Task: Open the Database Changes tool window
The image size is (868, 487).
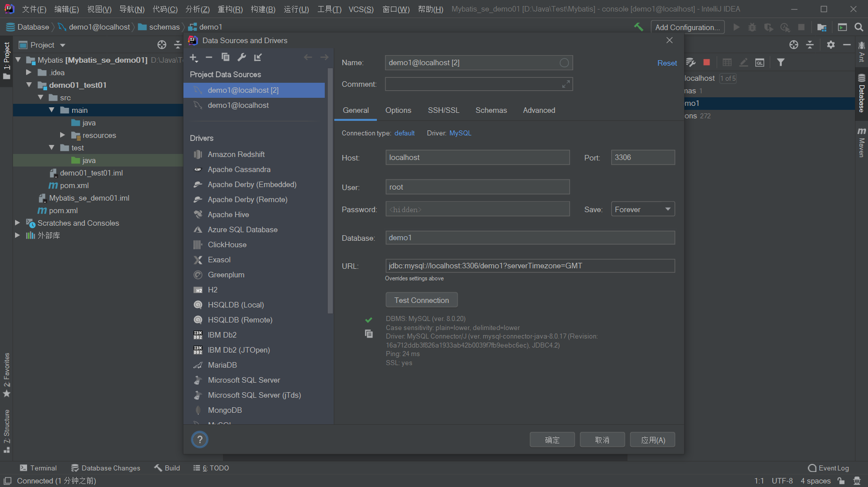Action: point(106,468)
